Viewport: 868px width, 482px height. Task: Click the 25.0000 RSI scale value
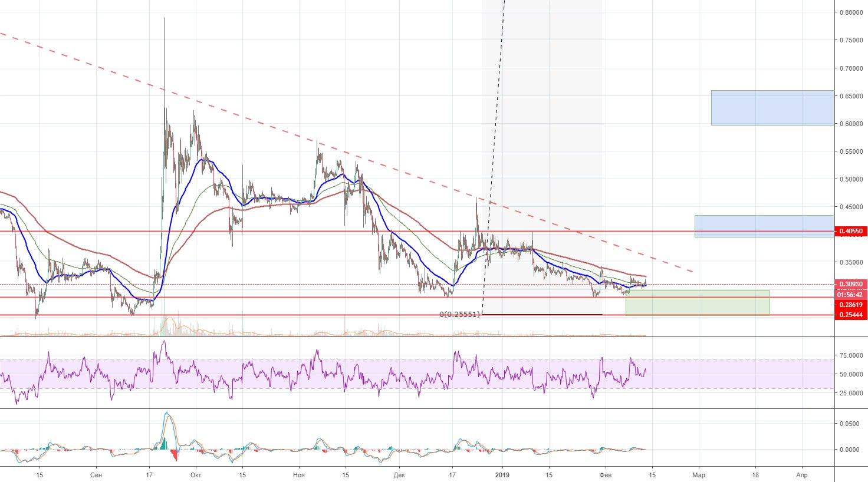pos(851,393)
